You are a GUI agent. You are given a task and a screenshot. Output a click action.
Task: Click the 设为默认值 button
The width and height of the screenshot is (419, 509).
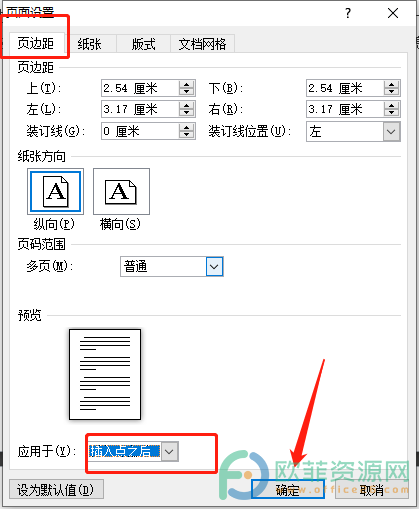point(56,490)
